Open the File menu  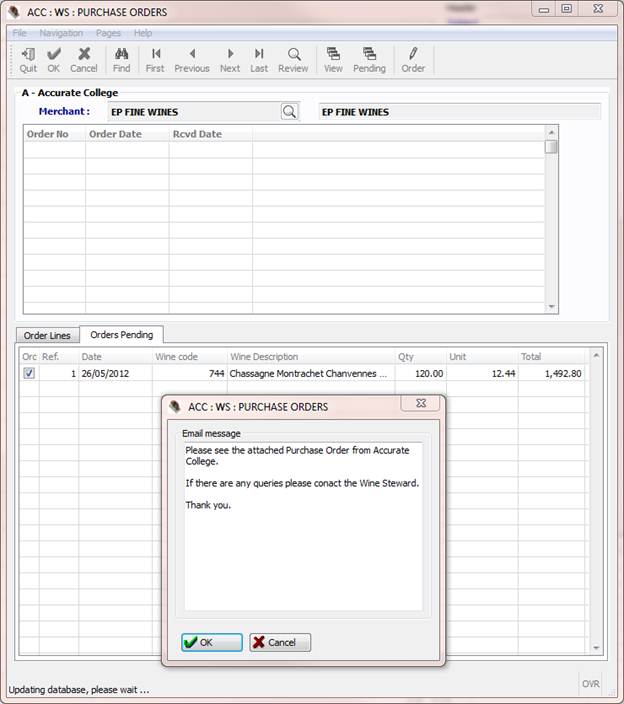(20, 33)
